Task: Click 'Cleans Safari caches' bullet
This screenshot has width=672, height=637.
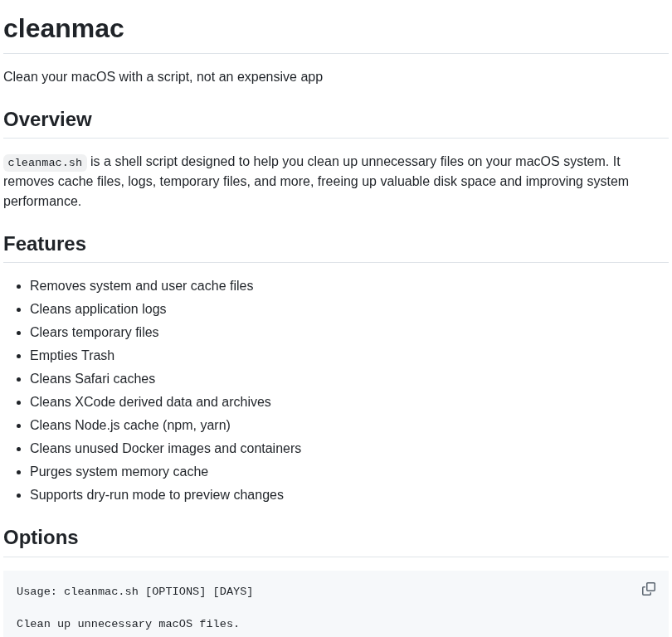Action: [93, 379]
